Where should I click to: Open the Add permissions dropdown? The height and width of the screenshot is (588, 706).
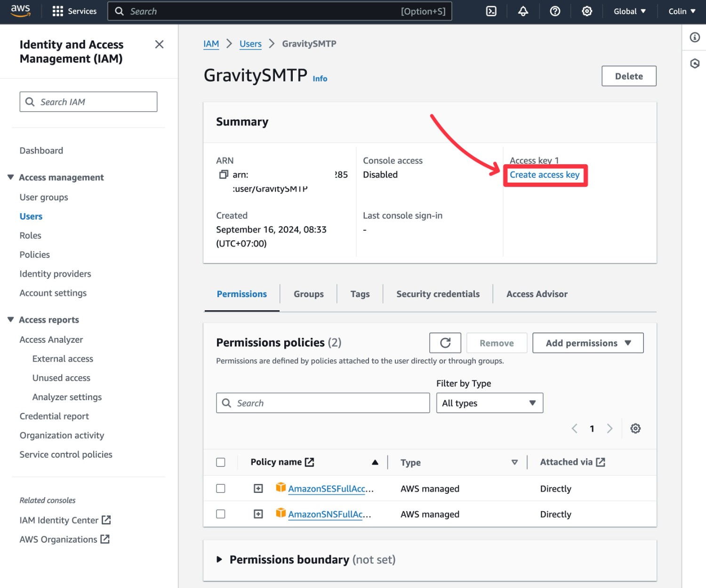point(588,343)
